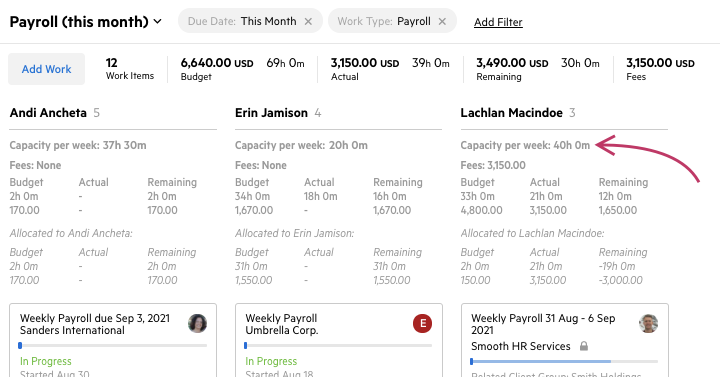Image resolution: width=720 pixels, height=377 pixels.
Task: Click the Smooth HR Services progress bar
Action: point(564,362)
